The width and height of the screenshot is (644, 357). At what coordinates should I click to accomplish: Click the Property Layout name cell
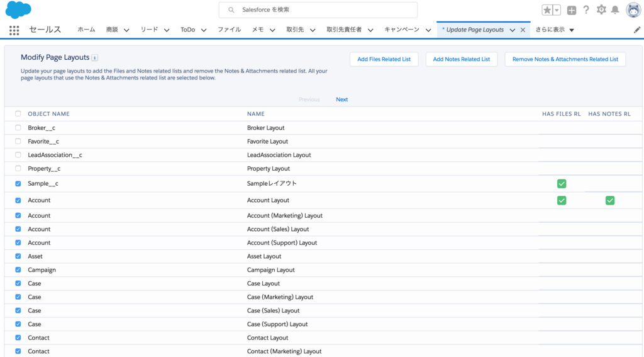click(268, 169)
